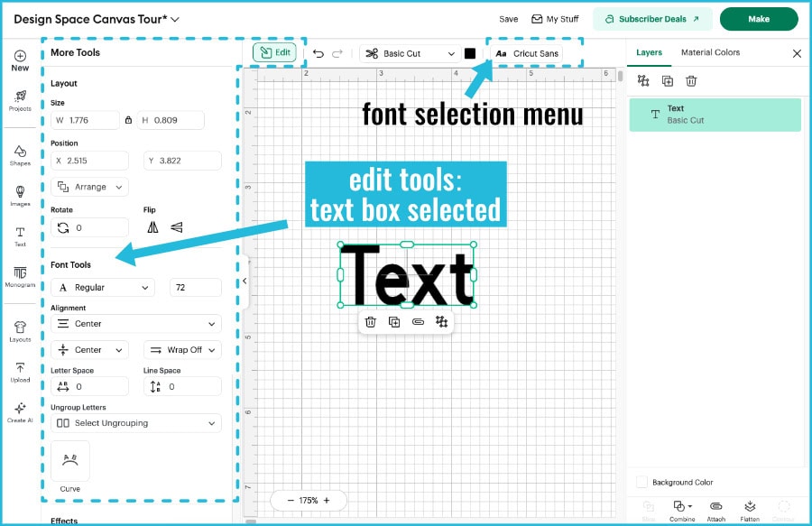Open the project name dropdown
Viewport: 812px width, 526px height.
click(175, 19)
